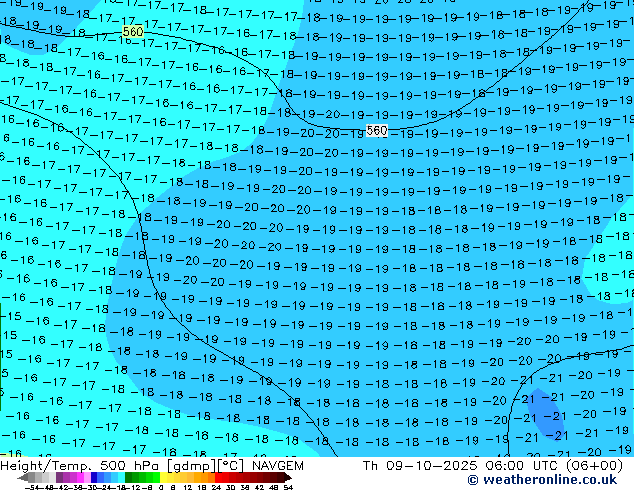Pick the yellow legend swatch above 0
This screenshot has width=634, height=490.
pos(163,477)
